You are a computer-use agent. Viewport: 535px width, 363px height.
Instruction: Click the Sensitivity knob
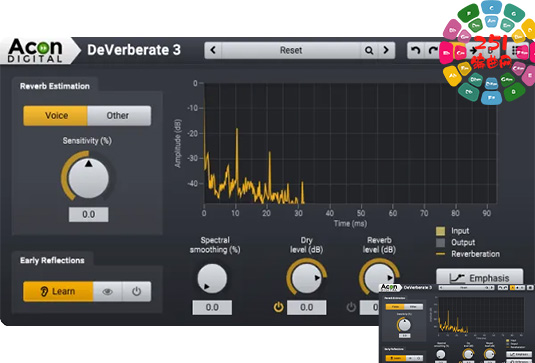click(88, 178)
